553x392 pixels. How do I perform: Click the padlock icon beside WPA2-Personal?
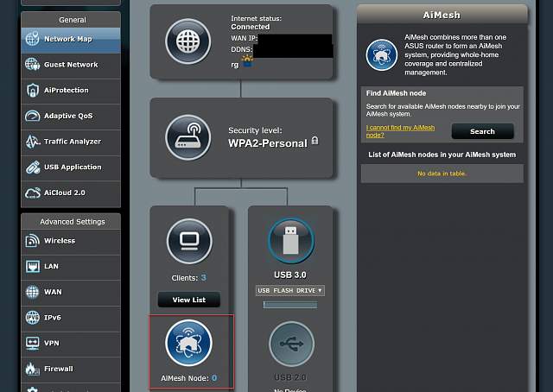click(x=315, y=141)
